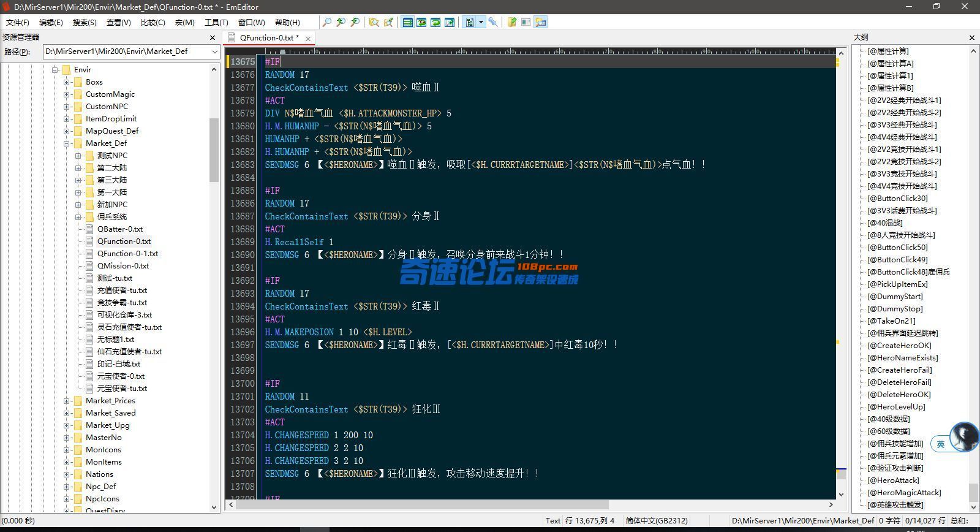This screenshot has width=980, height=532.
Task: Click the outline panel vertical scrollbar thumb
Action: click(x=973, y=492)
